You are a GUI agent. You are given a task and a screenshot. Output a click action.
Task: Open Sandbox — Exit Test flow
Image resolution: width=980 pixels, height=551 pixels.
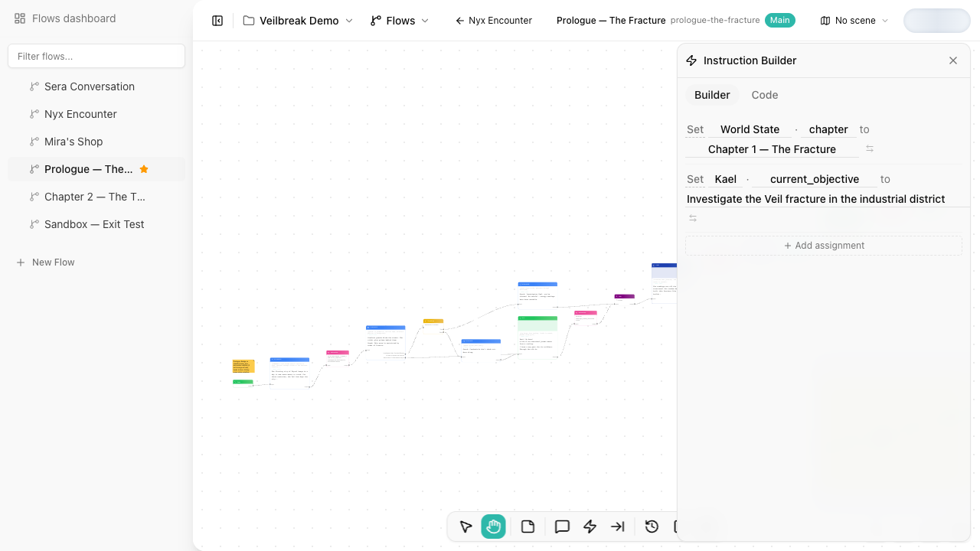pos(96,224)
